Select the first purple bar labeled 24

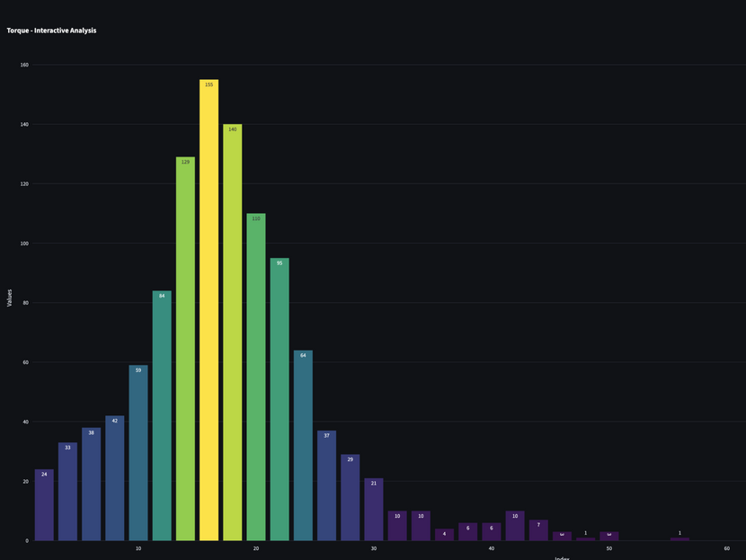[x=44, y=505]
